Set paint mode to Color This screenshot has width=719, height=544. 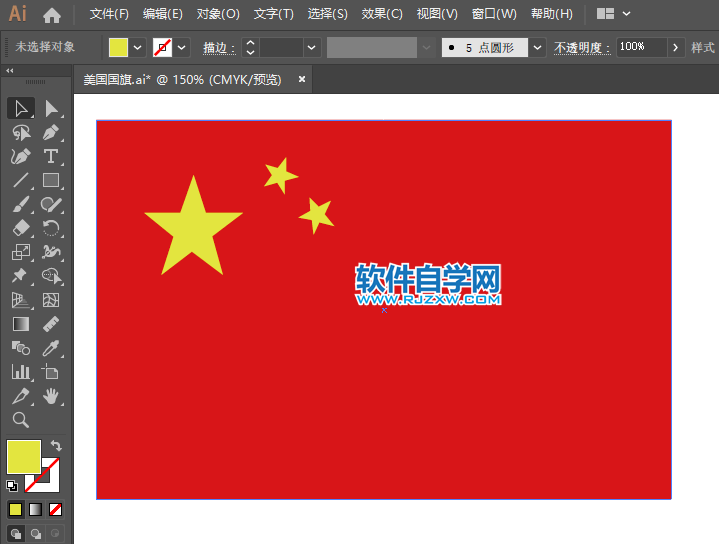[x=16, y=509]
